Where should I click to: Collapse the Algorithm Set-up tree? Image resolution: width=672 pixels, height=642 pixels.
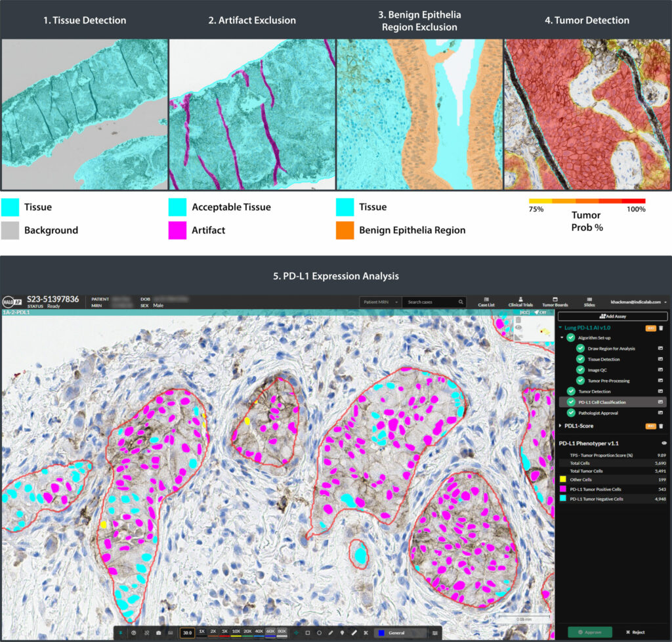point(562,337)
